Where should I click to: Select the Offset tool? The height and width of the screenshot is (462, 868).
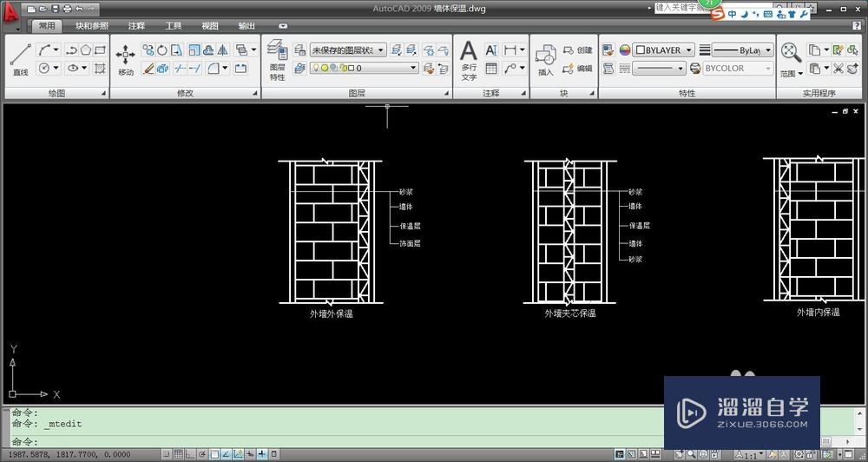click(x=208, y=49)
